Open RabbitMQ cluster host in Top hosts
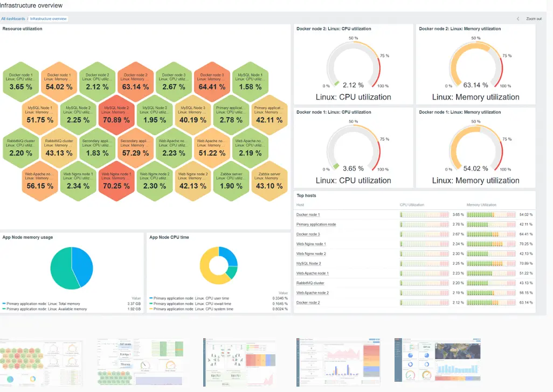553x392 pixels. [x=310, y=283]
